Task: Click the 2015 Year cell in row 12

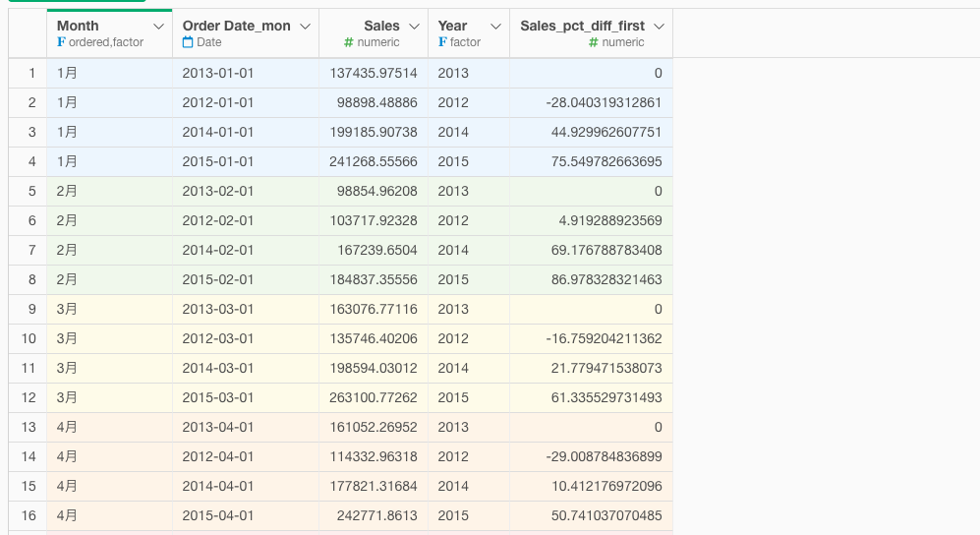Action: [x=469, y=397]
